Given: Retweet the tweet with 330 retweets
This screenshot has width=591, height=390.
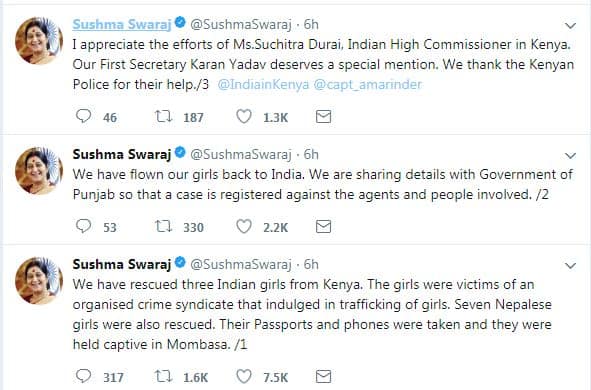Looking at the screenshot, I should pos(164,226).
